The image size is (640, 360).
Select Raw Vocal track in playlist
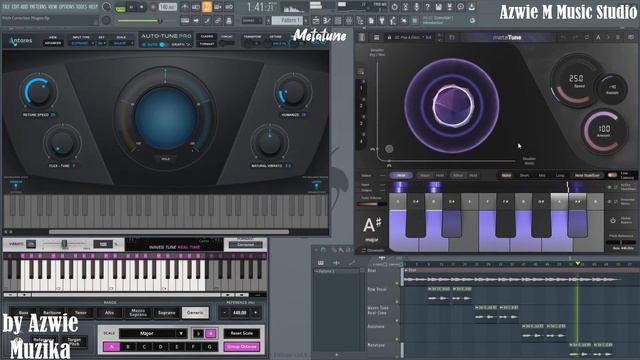coord(377,289)
